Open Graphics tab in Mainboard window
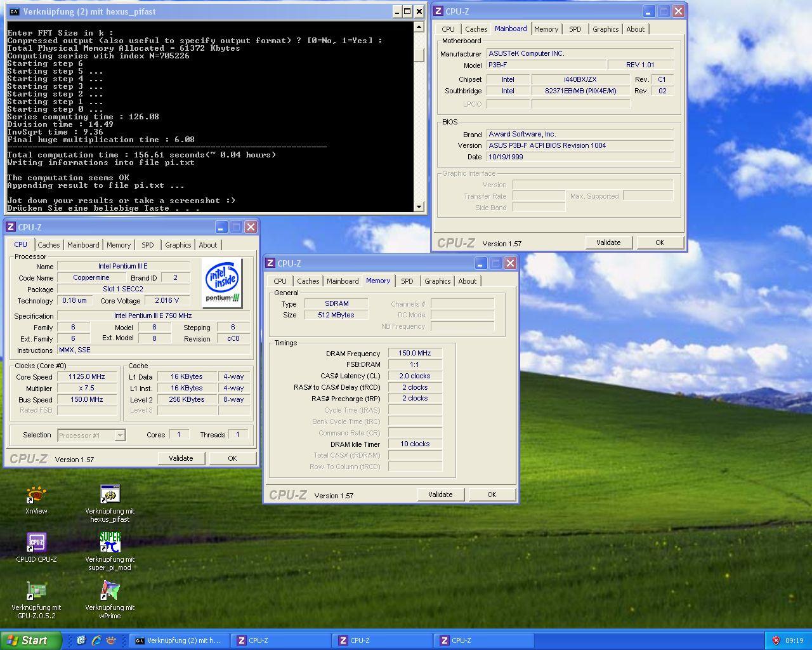 pos(606,29)
